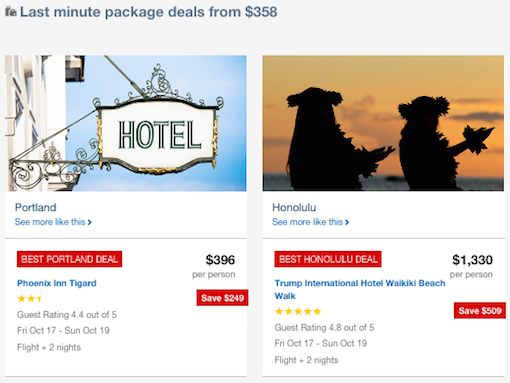The image size is (510, 383).
Task: Open the Phoenix Inn Tigard hotel link
Action: (x=57, y=283)
